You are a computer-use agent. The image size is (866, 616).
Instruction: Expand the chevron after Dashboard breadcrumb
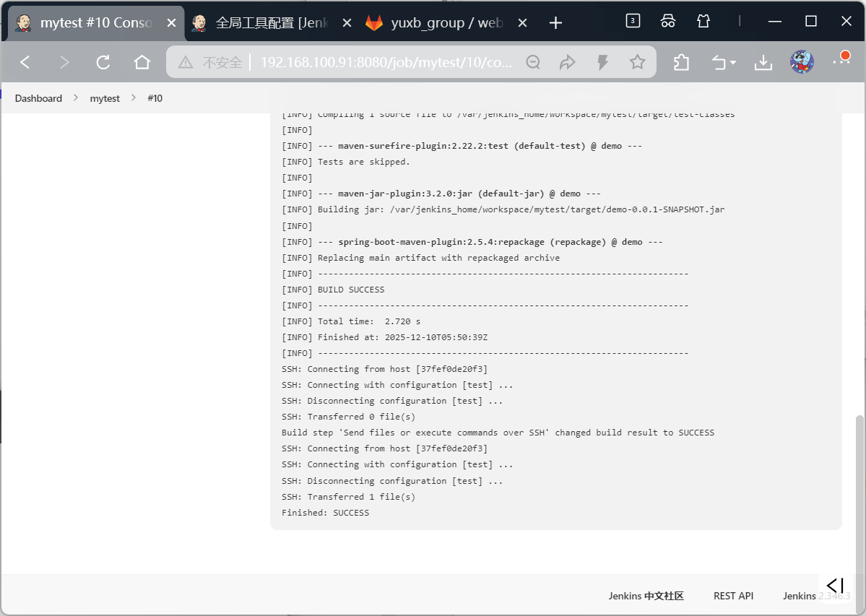76,97
